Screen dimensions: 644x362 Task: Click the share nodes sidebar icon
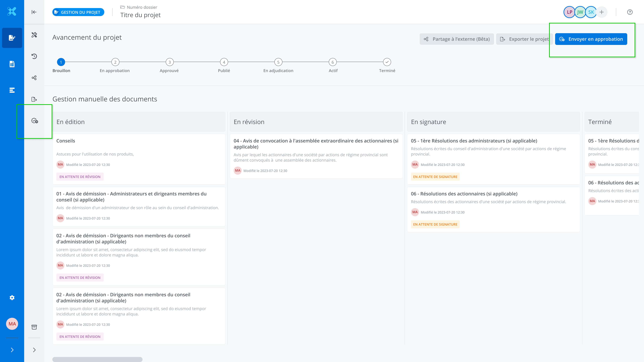tap(34, 78)
